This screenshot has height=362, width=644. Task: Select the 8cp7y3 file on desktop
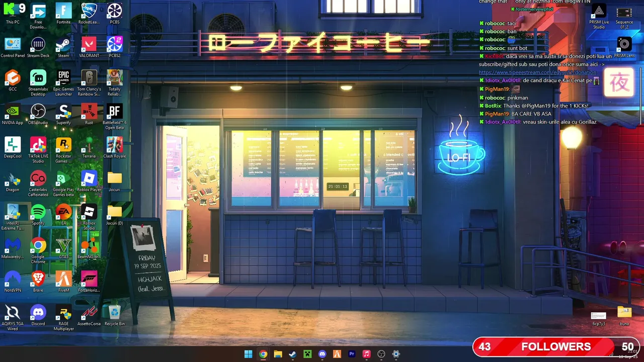tap(599, 318)
